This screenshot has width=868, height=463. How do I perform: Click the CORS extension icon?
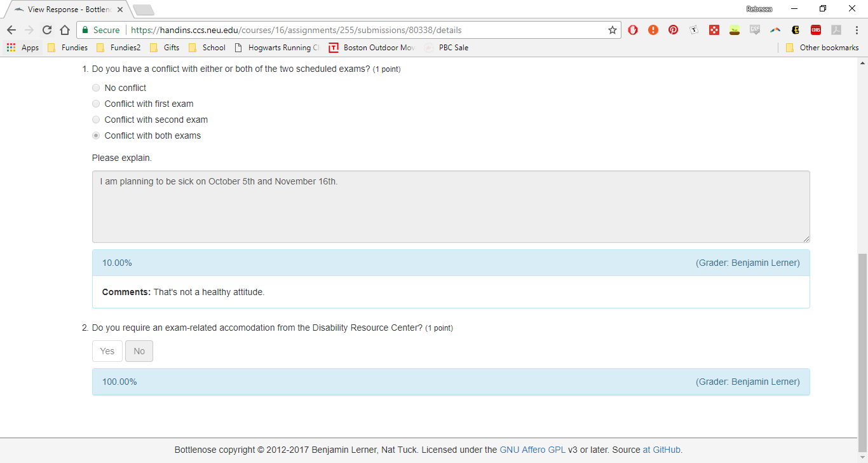click(x=815, y=30)
